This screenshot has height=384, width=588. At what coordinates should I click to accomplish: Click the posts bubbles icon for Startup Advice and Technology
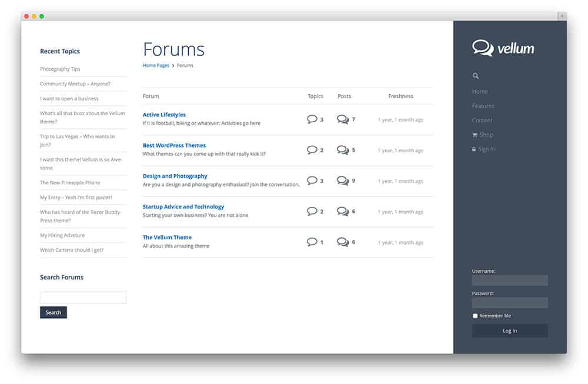click(x=343, y=212)
